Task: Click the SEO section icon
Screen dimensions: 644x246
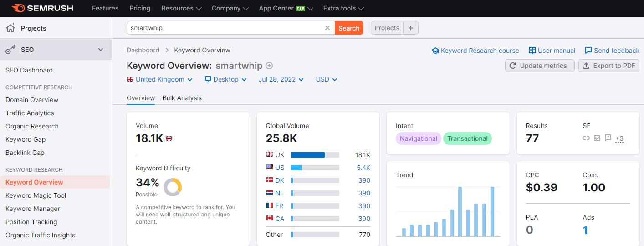Action: 10,50
